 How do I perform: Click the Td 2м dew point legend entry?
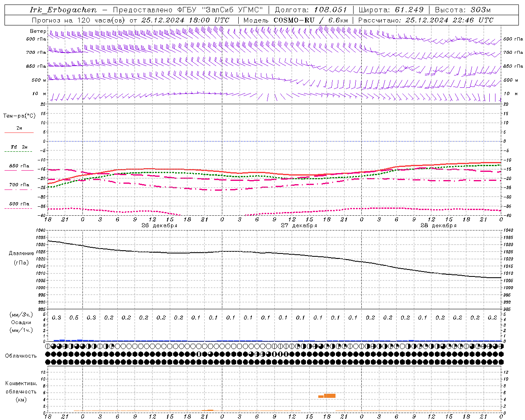[19, 147]
